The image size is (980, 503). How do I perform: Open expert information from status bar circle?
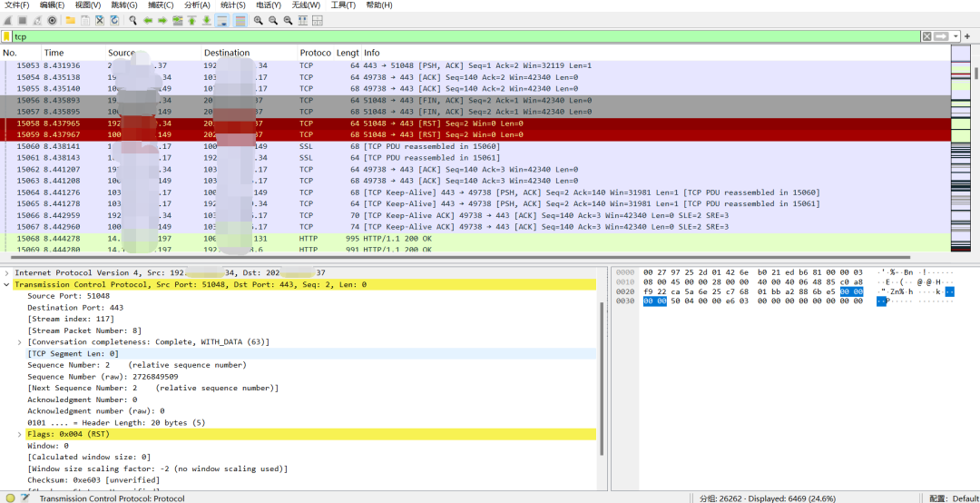pyautogui.click(x=10, y=498)
